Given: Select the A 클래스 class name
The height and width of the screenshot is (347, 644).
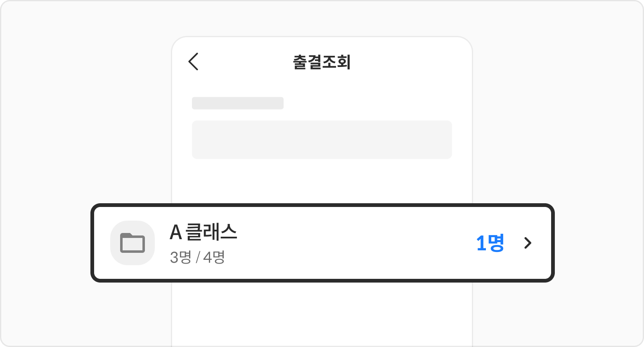Looking at the screenshot, I should click(x=203, y=232).
